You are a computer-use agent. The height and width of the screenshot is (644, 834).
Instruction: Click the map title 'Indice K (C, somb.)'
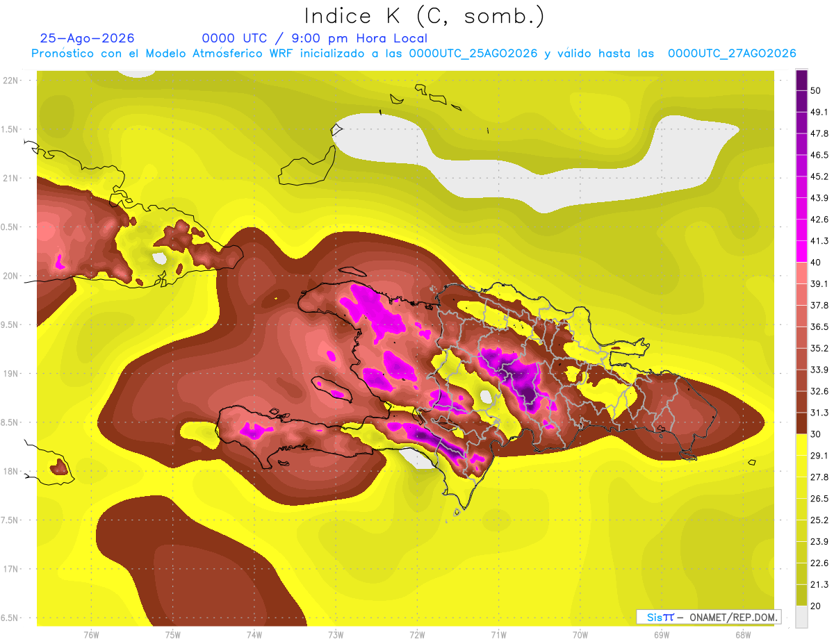click(x=424, y=15)
